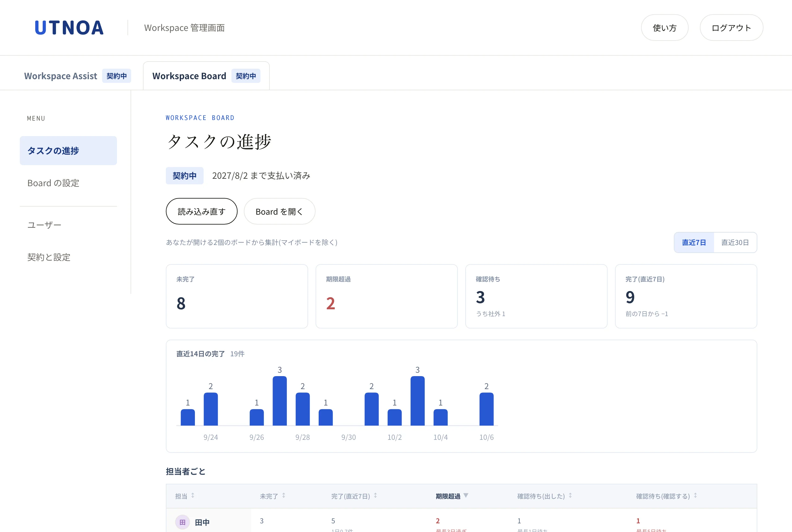The height and width of the screenshot is (532, 792).
Task: Click 2027/8/2 まで支払い済み text
Action: [x=261, y=176]
